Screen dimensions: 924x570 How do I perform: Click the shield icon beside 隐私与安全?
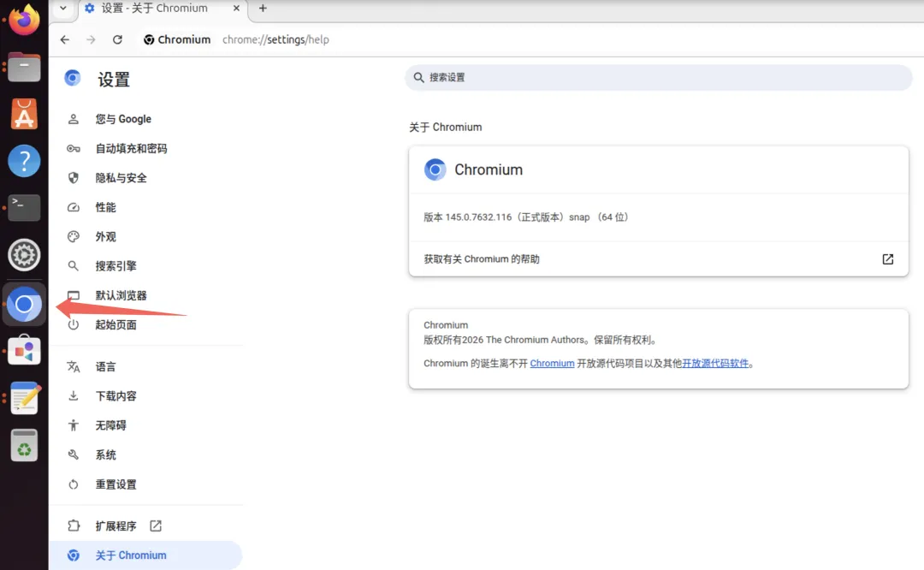[x=73, y=178]
